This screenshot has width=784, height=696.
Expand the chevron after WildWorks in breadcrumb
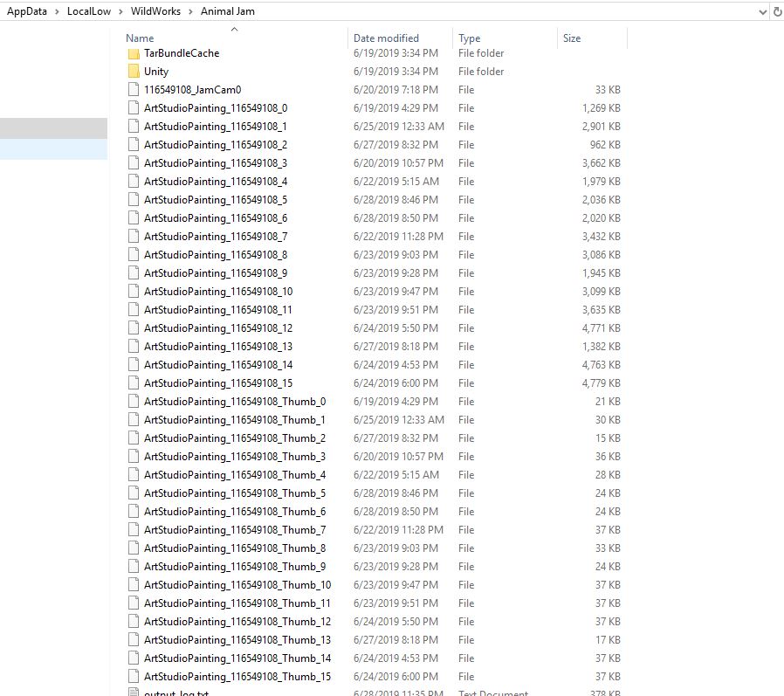click(189, 11)
